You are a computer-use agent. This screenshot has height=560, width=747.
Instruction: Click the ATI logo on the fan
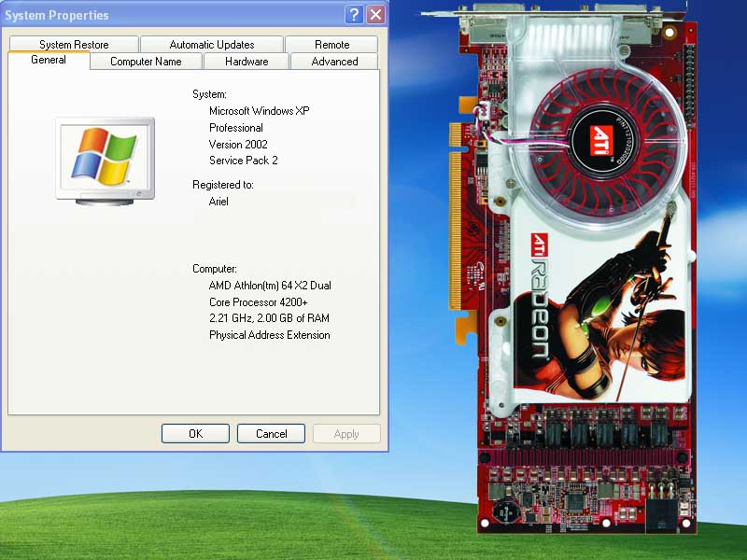pos(601,140)
